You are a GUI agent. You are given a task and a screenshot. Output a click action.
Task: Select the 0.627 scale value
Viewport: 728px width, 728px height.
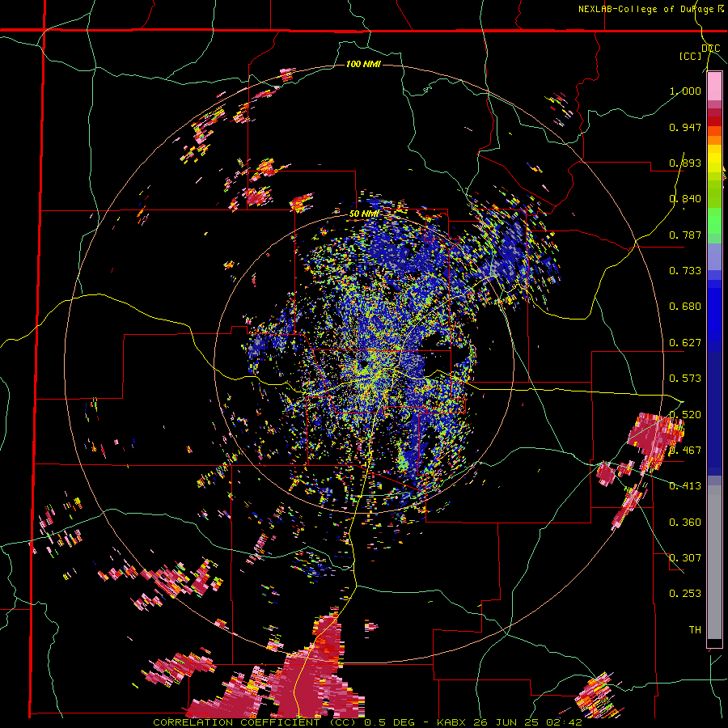point(685,343)
